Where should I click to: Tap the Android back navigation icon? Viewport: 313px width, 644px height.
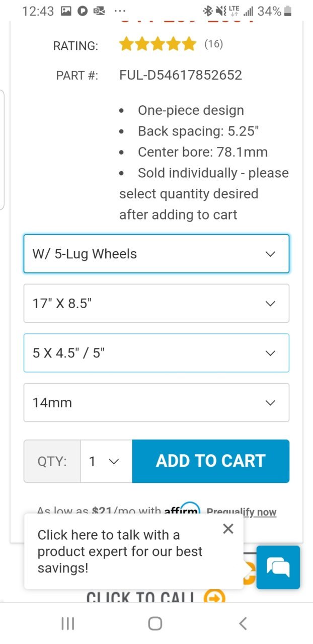(243, 624)
